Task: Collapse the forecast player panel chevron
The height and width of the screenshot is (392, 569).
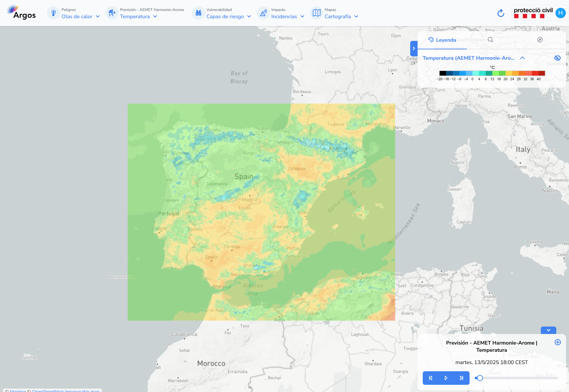Action: 548,330
